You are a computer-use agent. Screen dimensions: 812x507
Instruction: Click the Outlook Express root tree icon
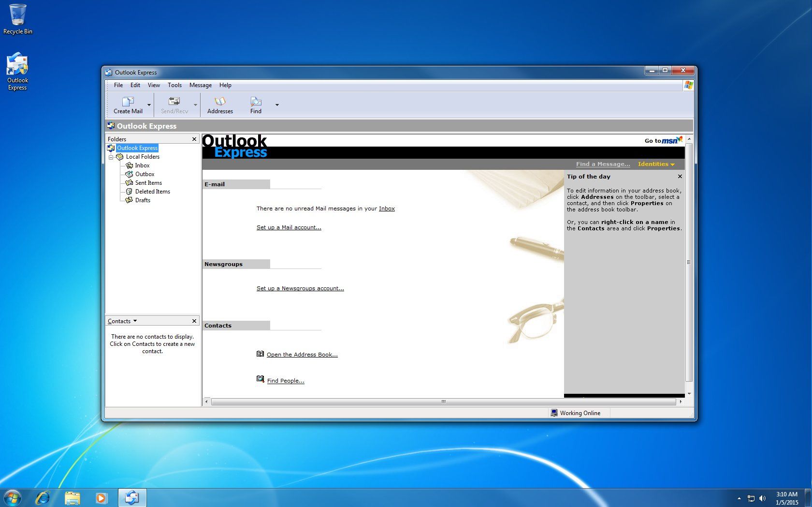[x=111, y=148]
